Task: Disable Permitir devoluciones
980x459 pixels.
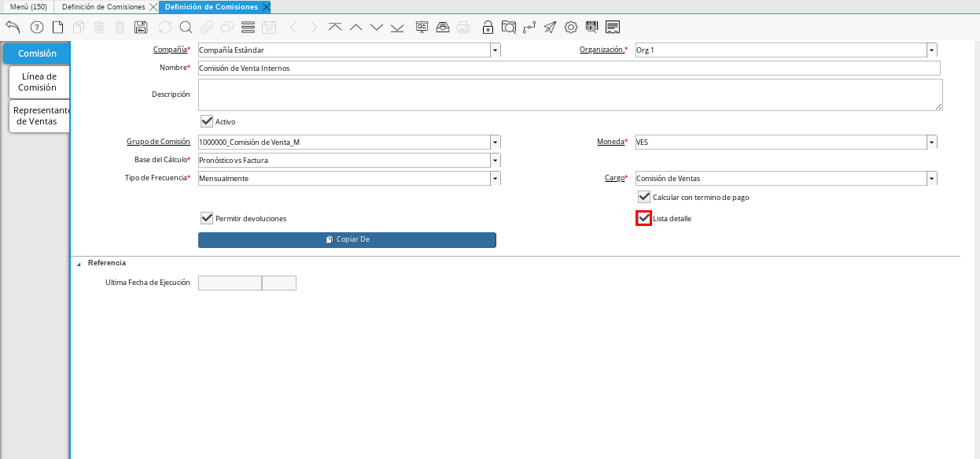Action: coord(207,218)
